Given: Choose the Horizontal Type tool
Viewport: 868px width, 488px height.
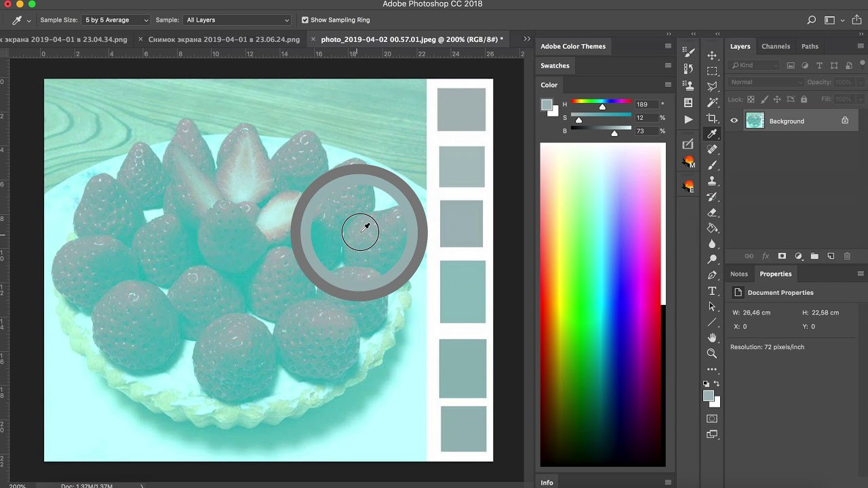Looking at the screenshot, I should coord(712,291).
